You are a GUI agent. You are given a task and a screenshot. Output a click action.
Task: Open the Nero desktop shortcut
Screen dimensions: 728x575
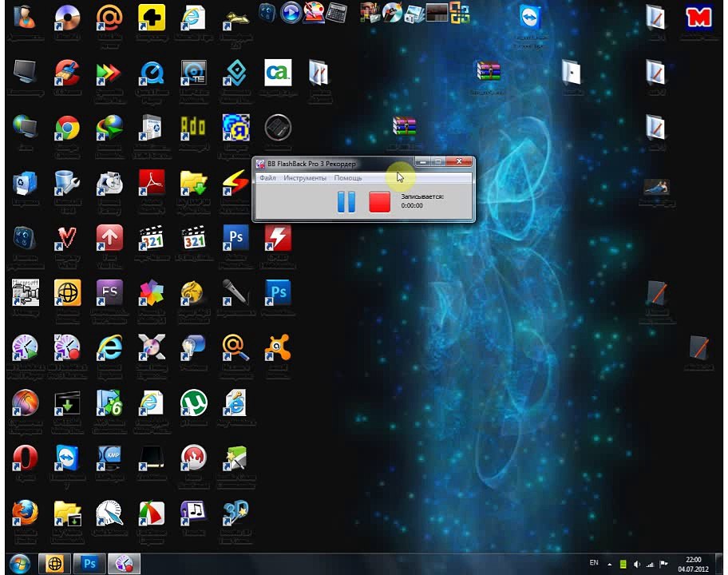click(194, 458)
